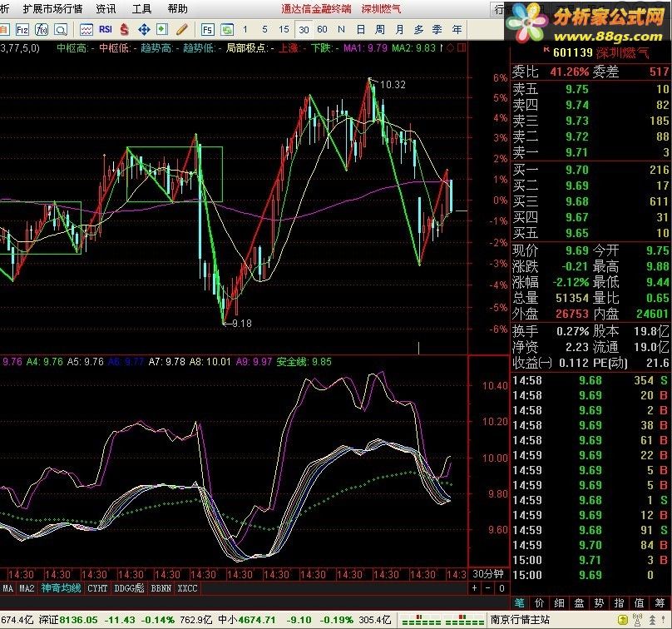This screenshot has width=672, height=629.
Task: Click the magnifier stock search icon
Action: click(61, 30)
